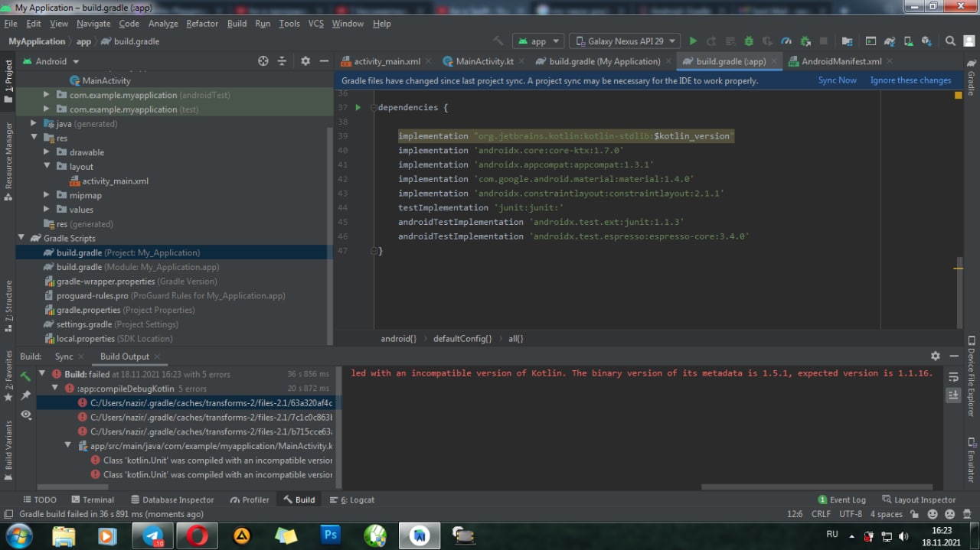
Task: Switch to MainActivity.kt tab
Action: (x=485, y=61)
